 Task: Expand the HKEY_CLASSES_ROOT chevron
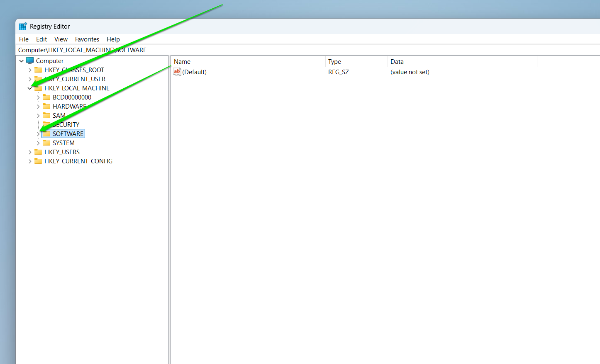(x=30, y=70)
